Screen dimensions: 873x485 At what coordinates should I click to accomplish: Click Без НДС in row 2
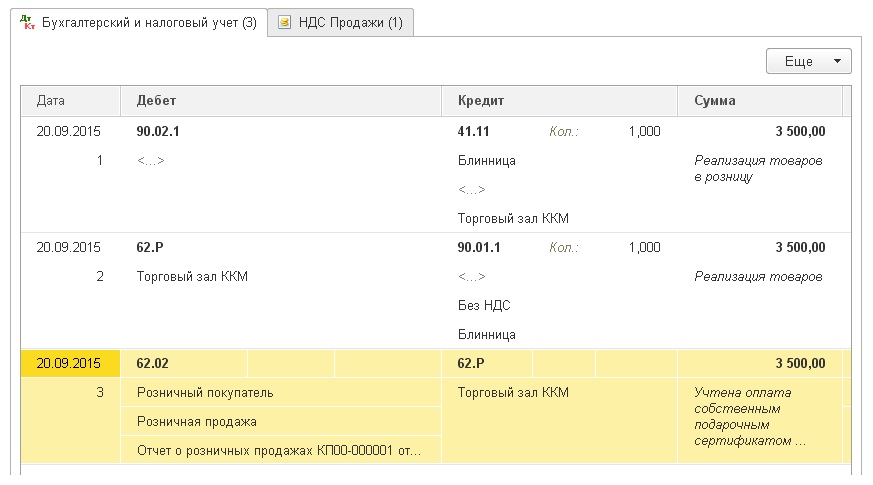[x=484, y=306]
